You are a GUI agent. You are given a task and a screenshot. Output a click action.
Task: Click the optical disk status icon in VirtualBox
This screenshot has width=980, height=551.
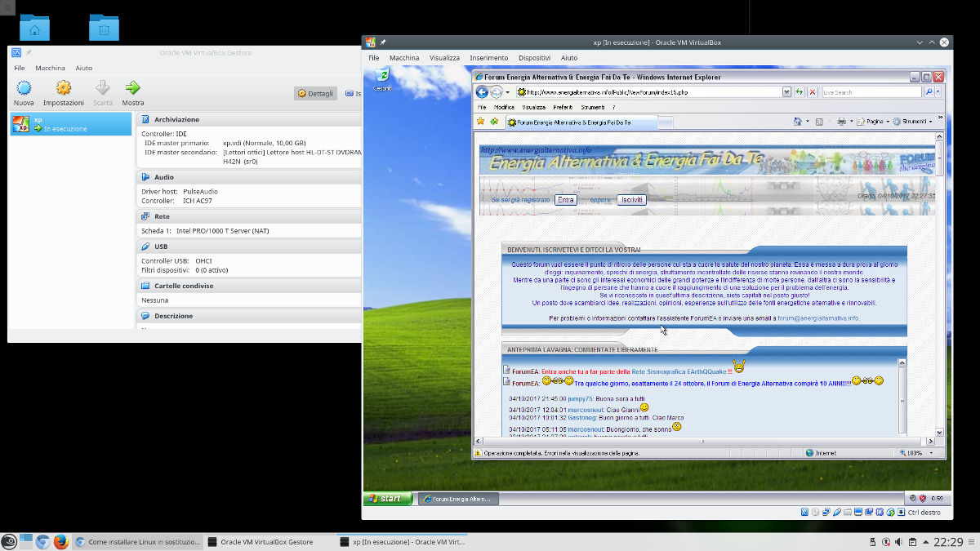tap(815, 512)
